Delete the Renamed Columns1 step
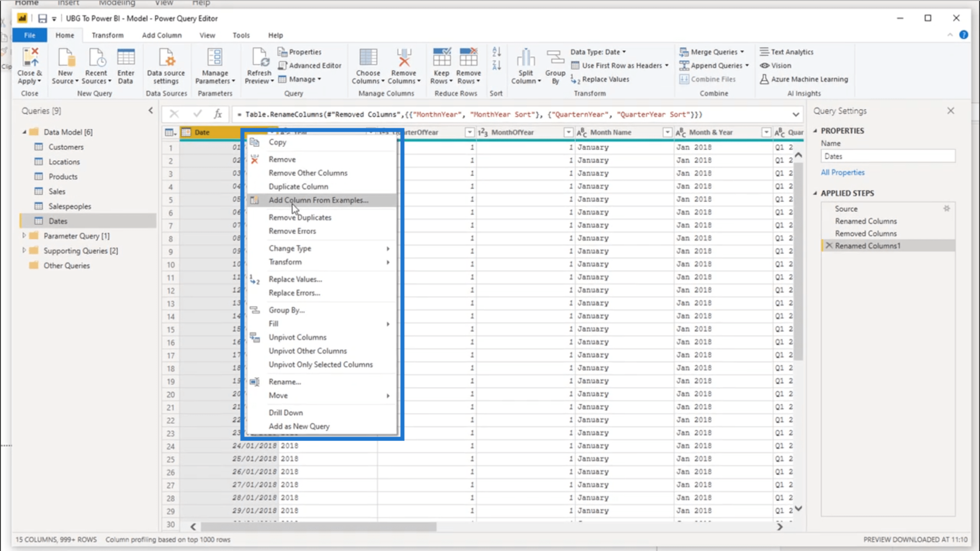 pyautogui.click(x=829, y=246)
